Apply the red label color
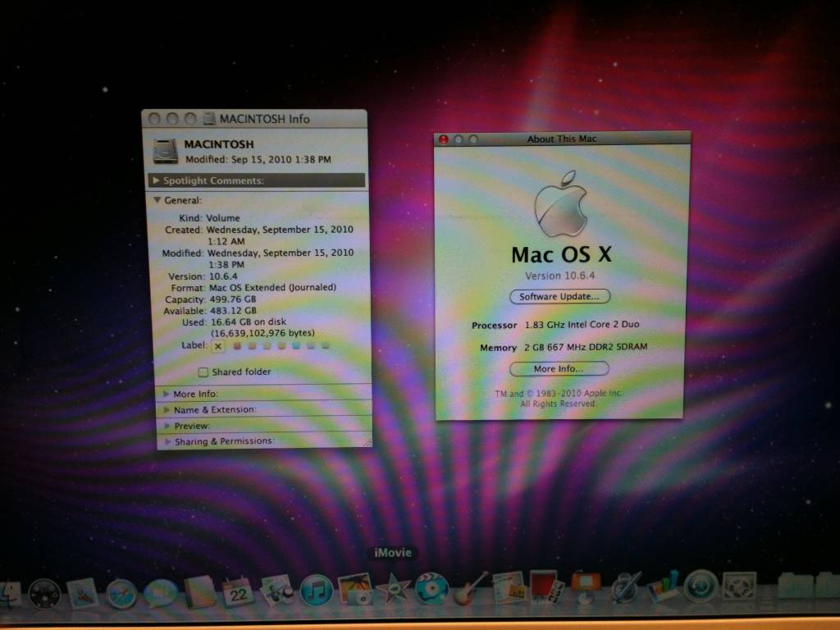Screen dimensions: 840x630 [x=237, y=345]
